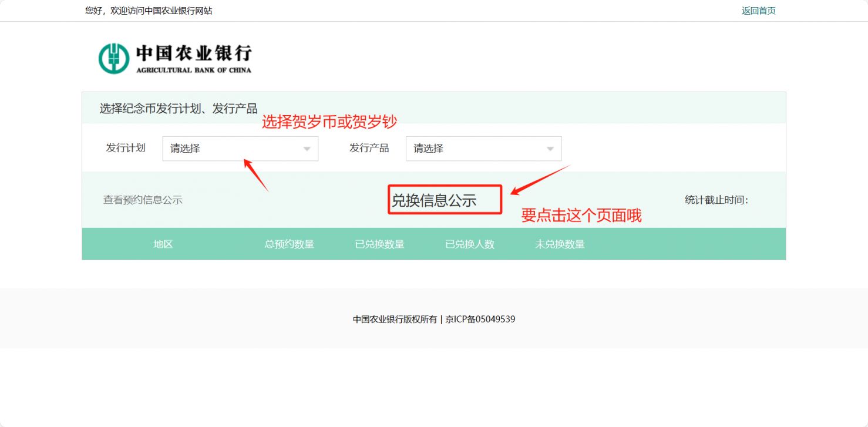The width and height of the screenshot is (868, 427).
Task: Click the 已兑换数量 column header
Action: point(380,244)
